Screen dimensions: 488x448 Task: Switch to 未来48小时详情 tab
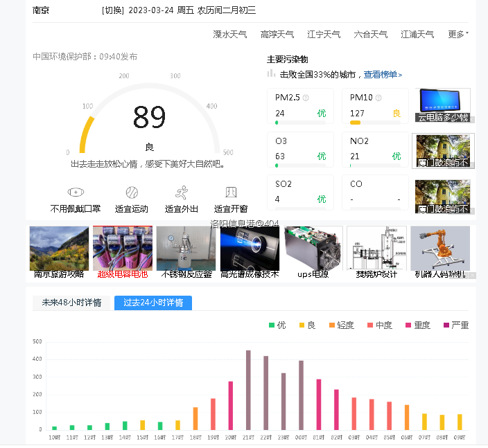(71, 303)
